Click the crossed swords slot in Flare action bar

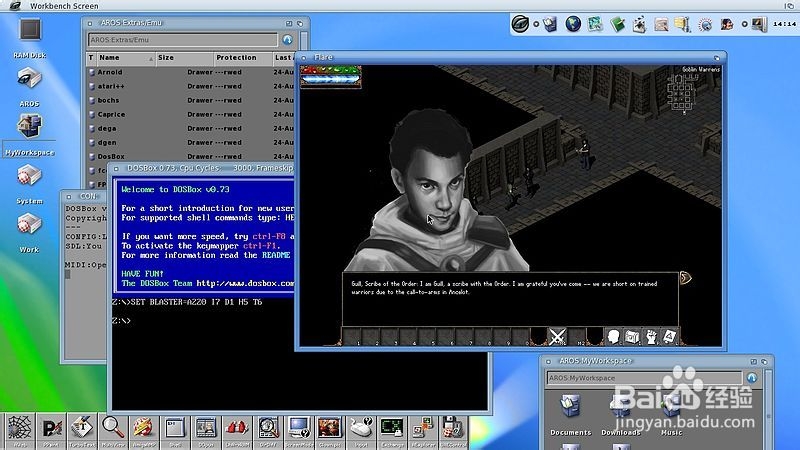click(557, 337)
